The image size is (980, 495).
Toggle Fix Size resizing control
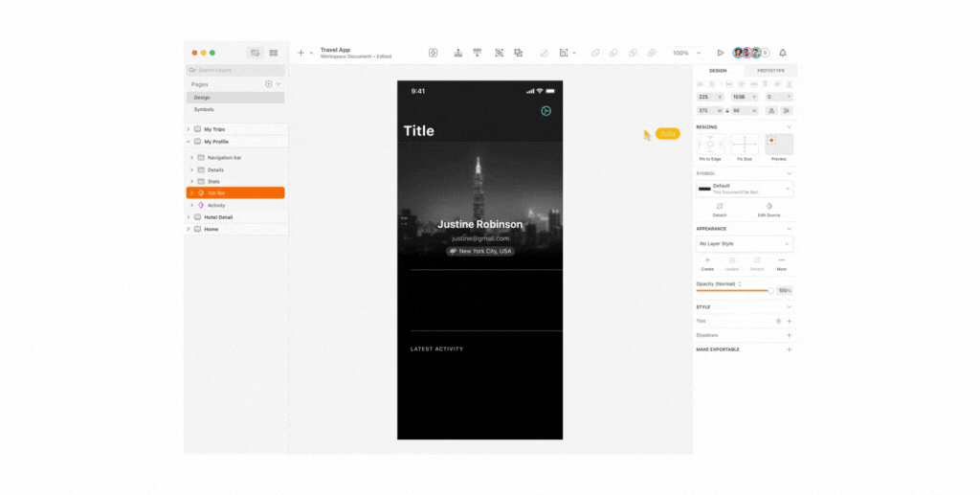745,145
